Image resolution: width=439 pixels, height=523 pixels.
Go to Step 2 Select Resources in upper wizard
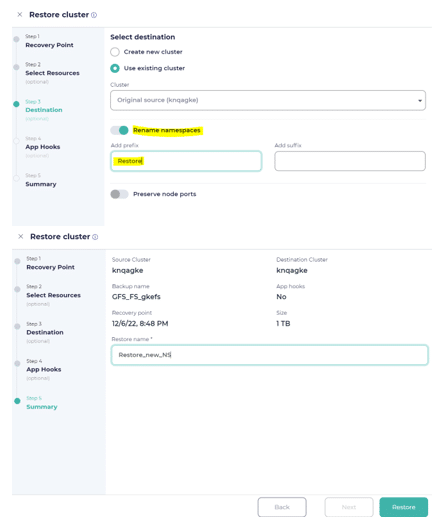click(52, 73)
